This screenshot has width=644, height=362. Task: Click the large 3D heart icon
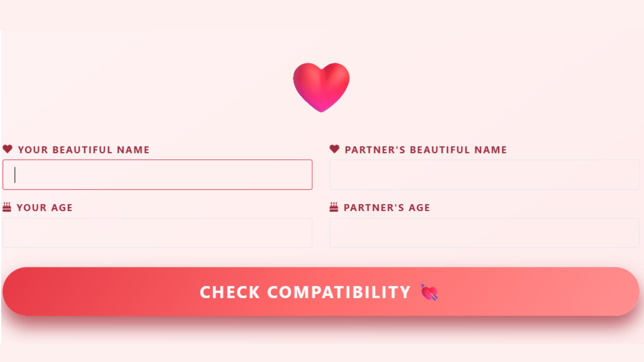(x=321, y=87)
